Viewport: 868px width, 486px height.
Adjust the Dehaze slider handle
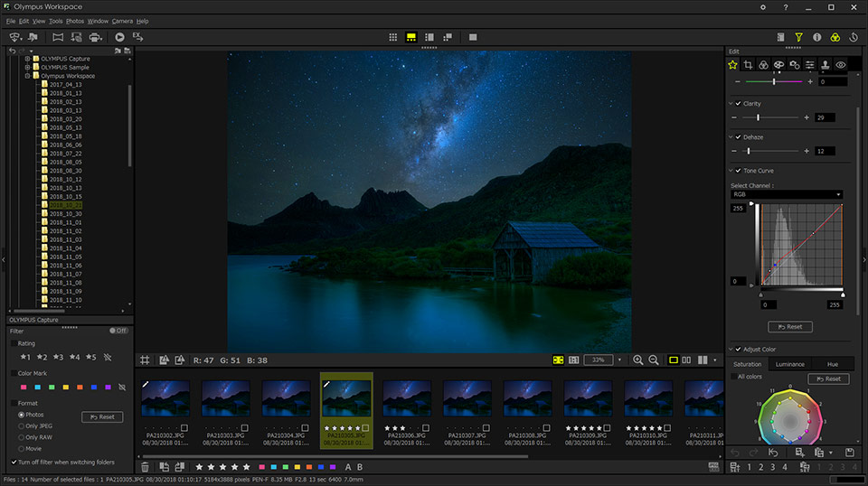(x=749, y=151)
